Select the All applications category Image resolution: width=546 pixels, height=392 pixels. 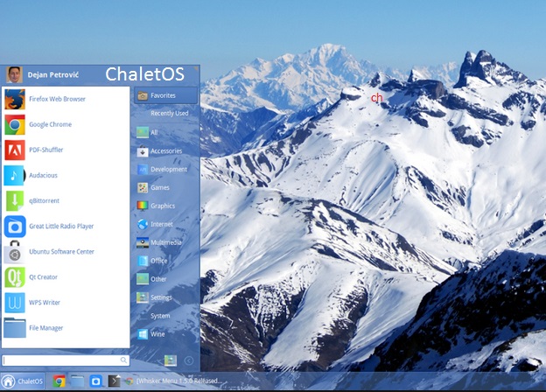pos(165,132)
